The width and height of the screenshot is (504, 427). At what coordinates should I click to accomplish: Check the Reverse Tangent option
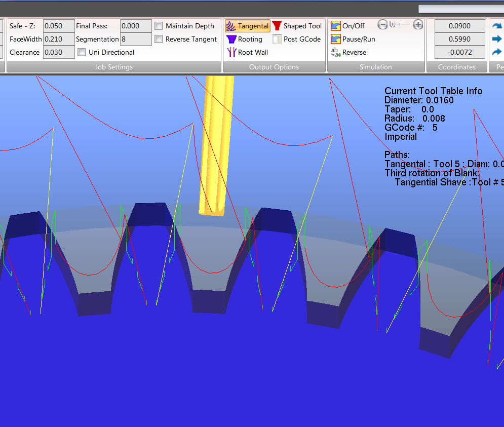(x=159, y=39)
